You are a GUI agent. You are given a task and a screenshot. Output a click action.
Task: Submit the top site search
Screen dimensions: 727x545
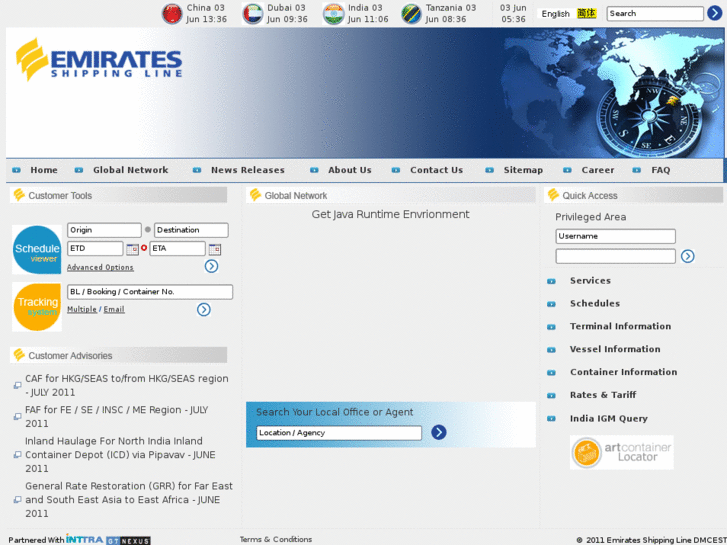pyautogui.click(x=714, y=13)
